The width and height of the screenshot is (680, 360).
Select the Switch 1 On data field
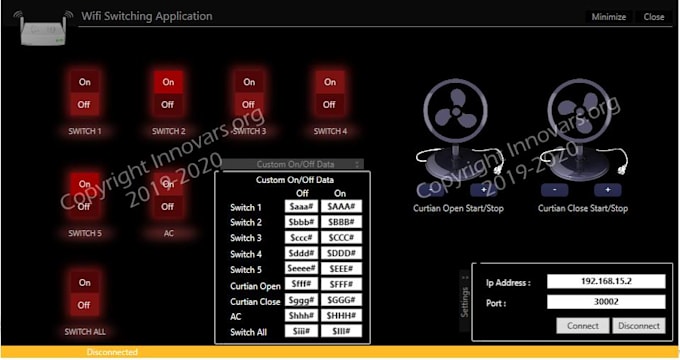[x=341, y=206]
